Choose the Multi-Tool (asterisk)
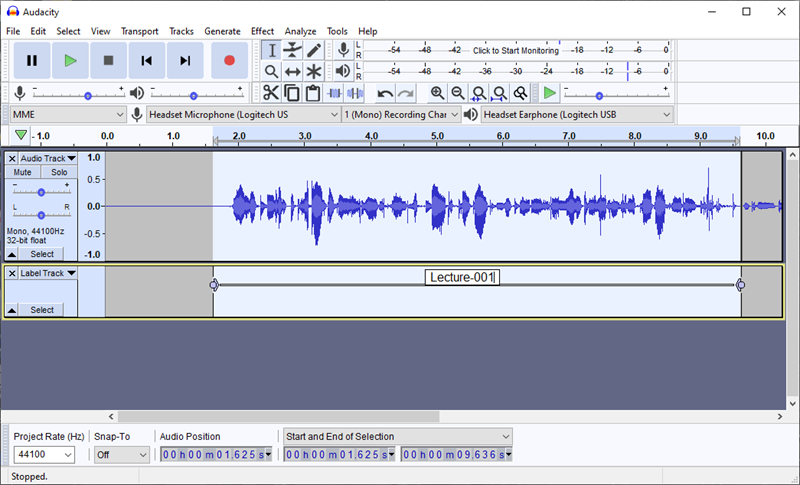Image resolution: width=800 pixels, height=485 pixels. (314, 71)
